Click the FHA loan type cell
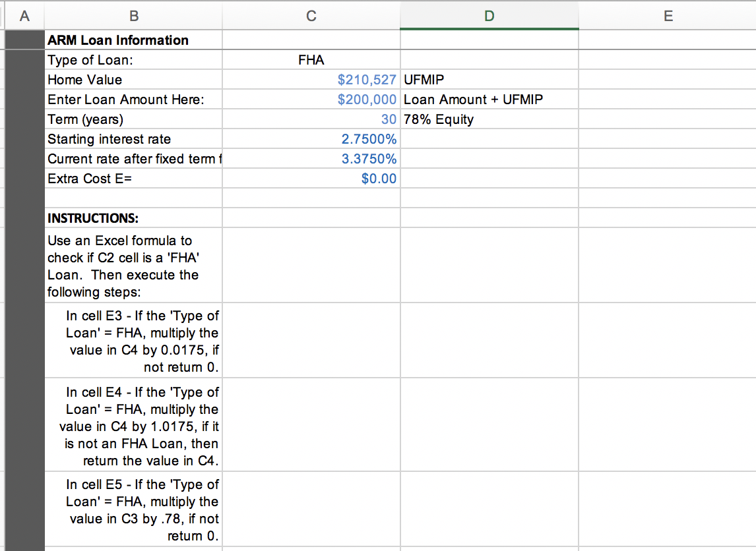The width and height of the screenshot is (756, 551). 311,60
